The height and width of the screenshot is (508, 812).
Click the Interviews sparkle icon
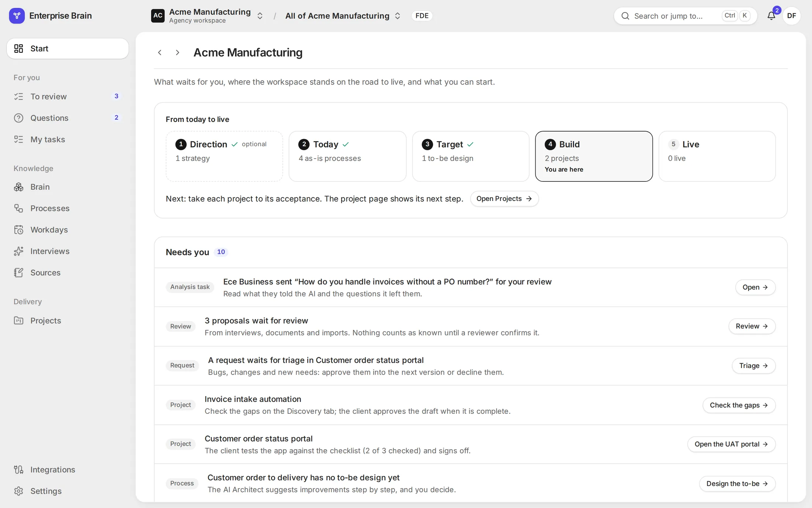click(x=18, y=251)
